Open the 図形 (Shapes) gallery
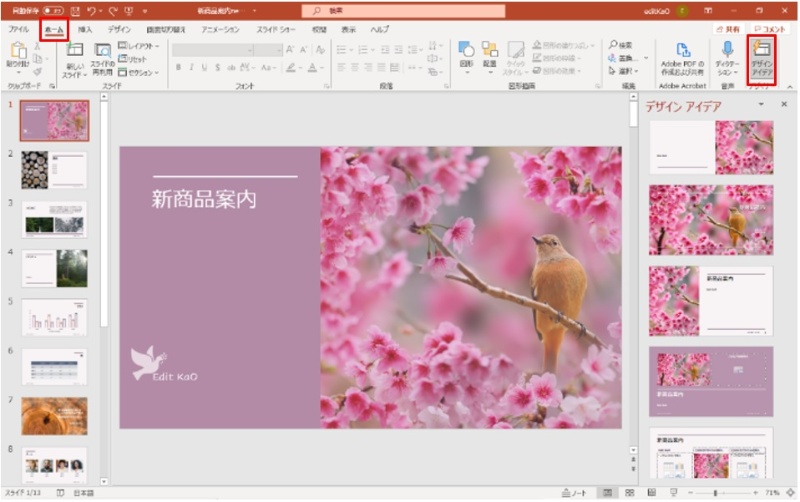This screenshot has height=502, width=800. point(466,58)
